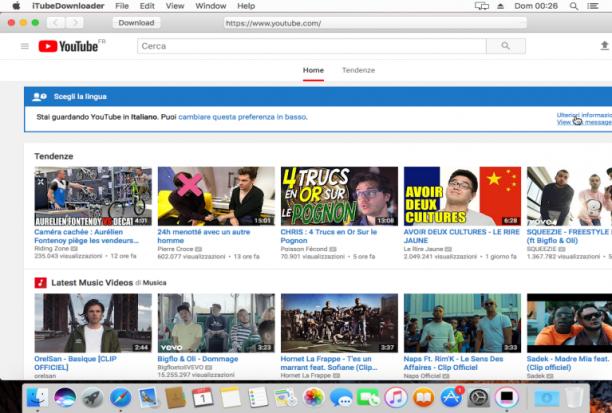Click the YouTube upload arrow icon
The width and height of the screenshot is (612, 413).
(604, 46)
